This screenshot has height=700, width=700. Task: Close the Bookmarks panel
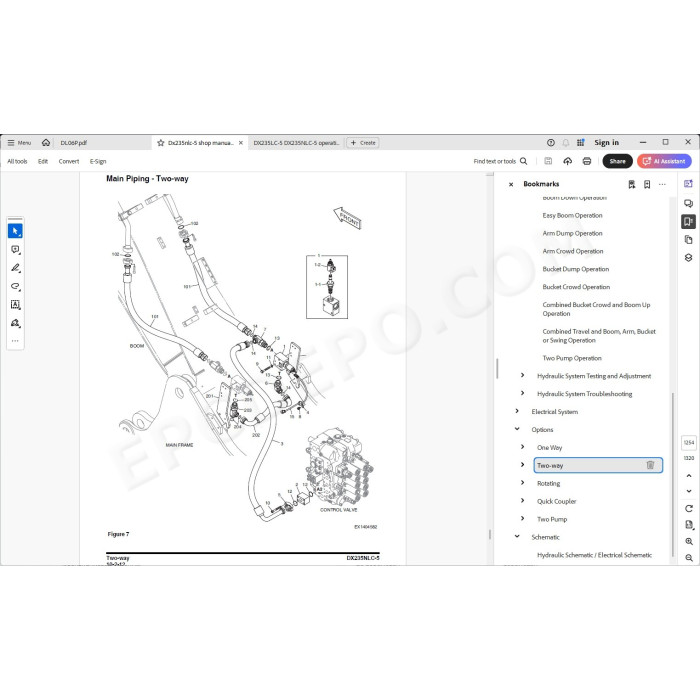pos(511,184)
